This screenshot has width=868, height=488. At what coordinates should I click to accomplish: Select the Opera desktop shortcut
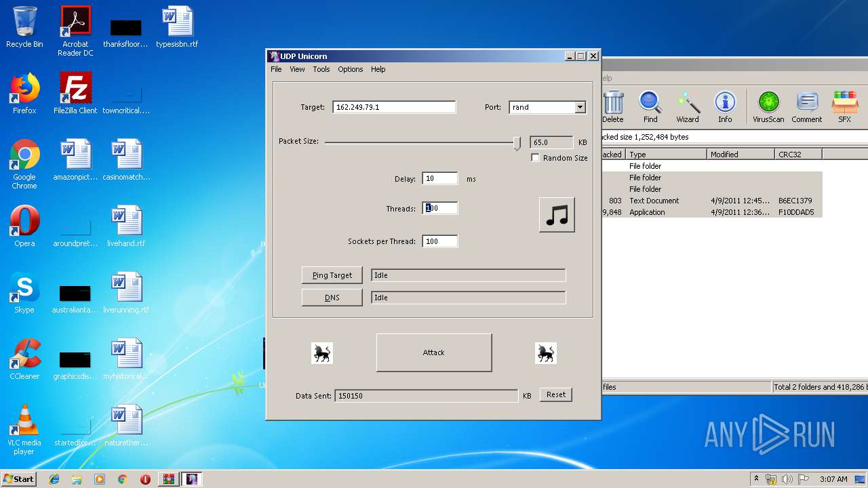24,226
